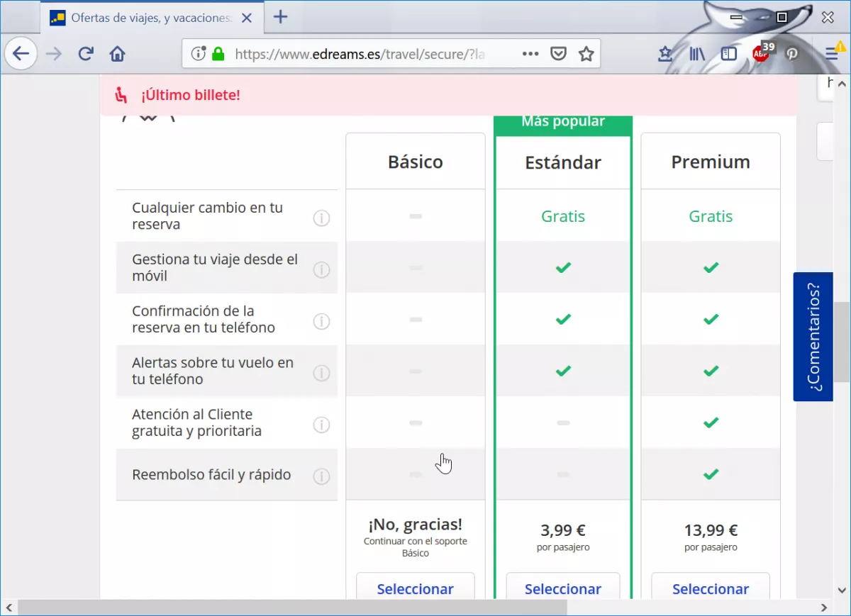Click info icon for Confirmación de la reserva
This screenshot has width=851, height=616.
pos(322,322)
